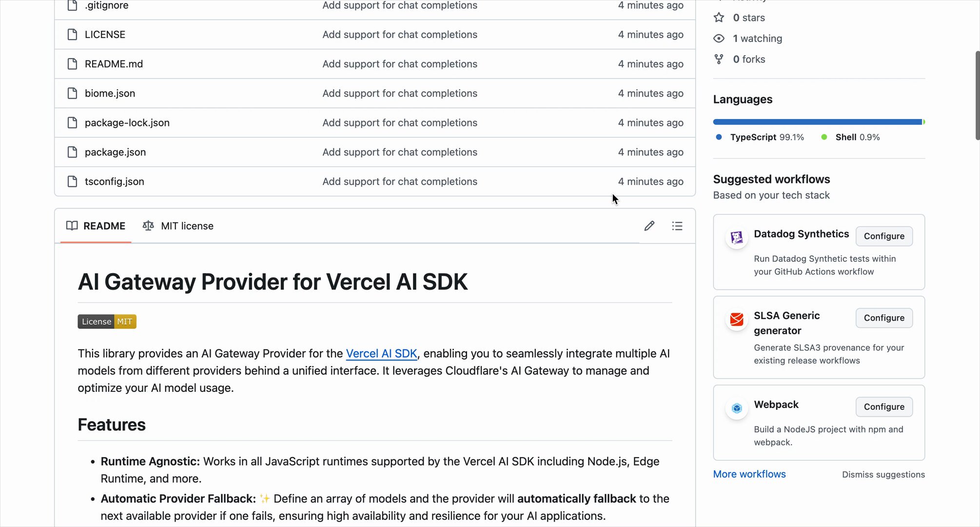980x527 pixels.
Task: Configure the Webpack workflow
Action: pos(883,407)
